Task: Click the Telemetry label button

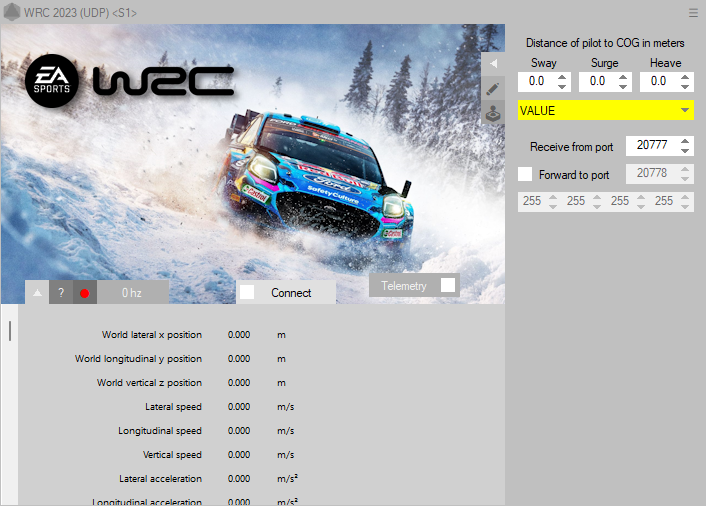Action: (x=403, y=286)
